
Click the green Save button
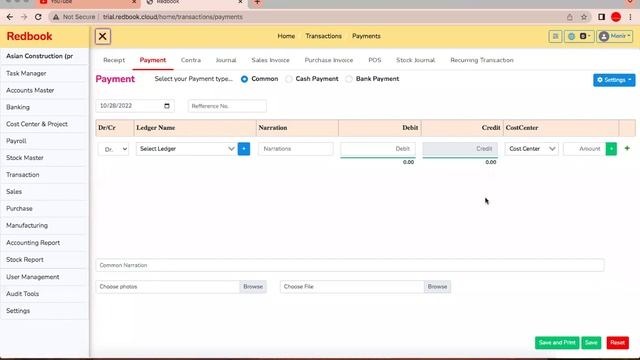click(591, 343)
